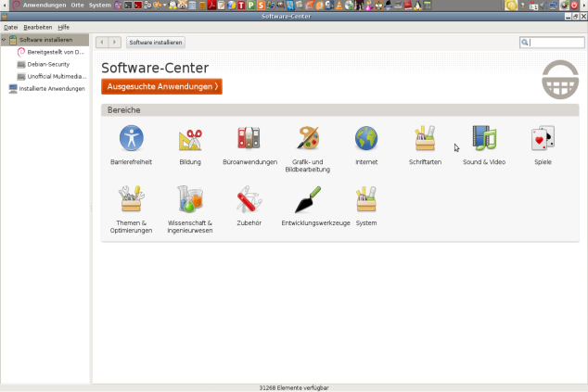Open the Hilfe menu
The image size is (588, 392).
[63, 28]
